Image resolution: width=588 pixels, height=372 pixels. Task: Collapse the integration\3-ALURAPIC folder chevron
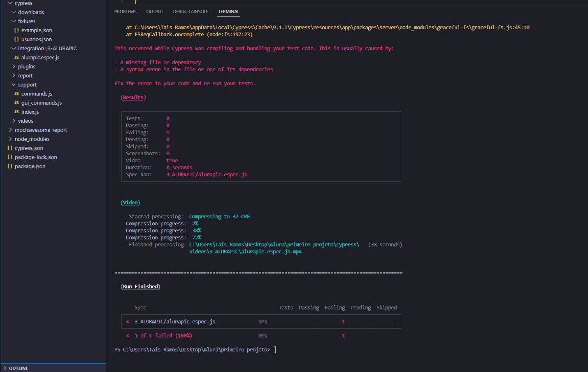[x=14, y=48]
